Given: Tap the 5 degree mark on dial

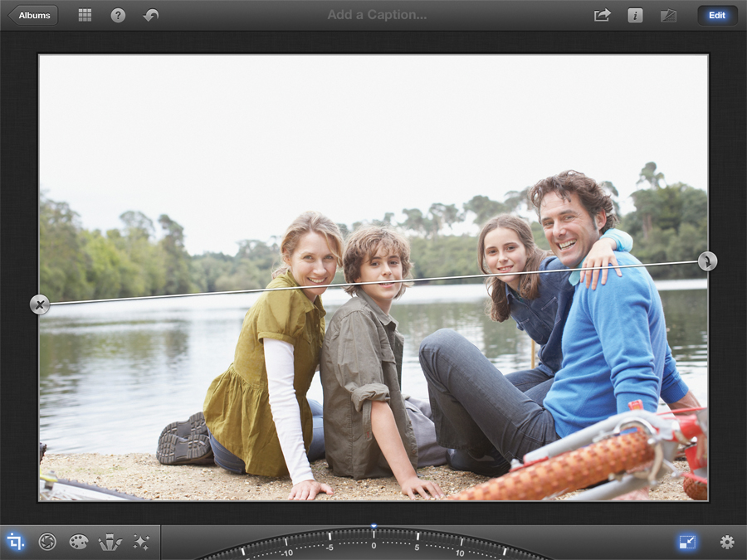Looking at the screenshot, I should coord(417,548).
